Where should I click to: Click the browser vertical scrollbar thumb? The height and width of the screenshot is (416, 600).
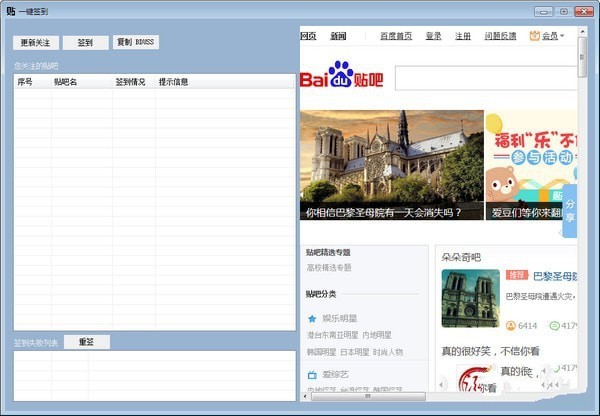[582, 57]
